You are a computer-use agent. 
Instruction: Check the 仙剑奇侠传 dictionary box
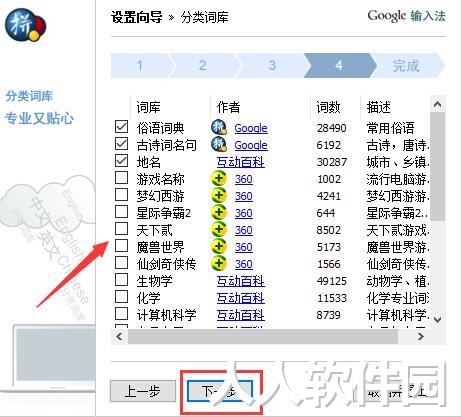point(121,263)
